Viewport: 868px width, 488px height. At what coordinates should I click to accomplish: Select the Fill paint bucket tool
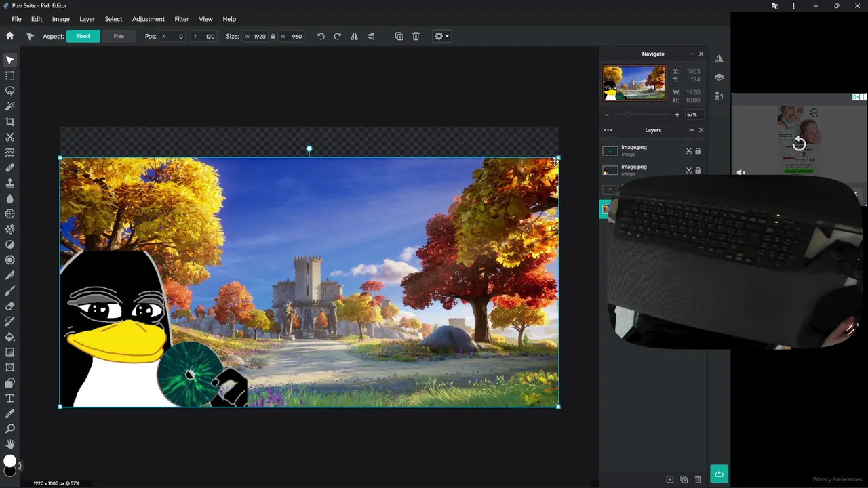point(9,337)
